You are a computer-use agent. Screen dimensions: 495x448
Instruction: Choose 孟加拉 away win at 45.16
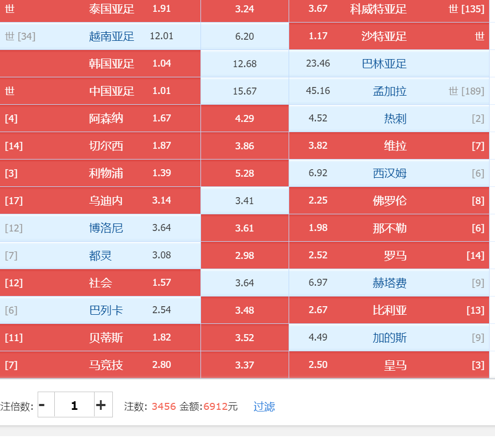(389, 91)
